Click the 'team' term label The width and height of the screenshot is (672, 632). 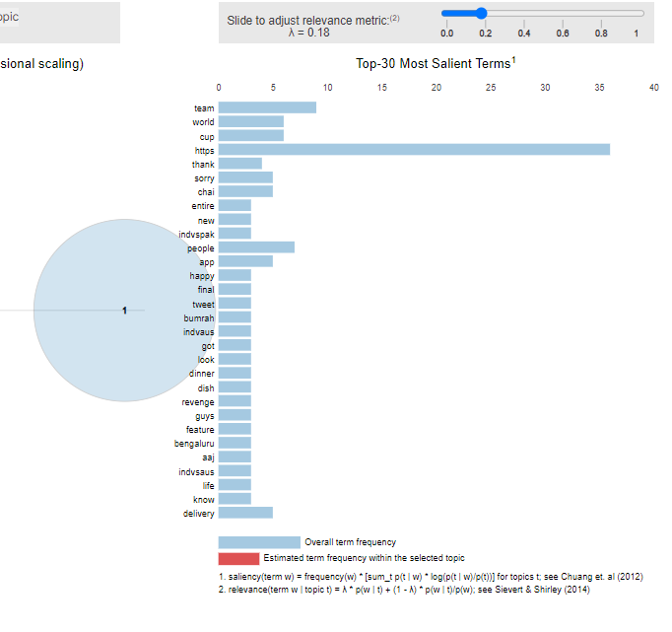pos(204,108)
